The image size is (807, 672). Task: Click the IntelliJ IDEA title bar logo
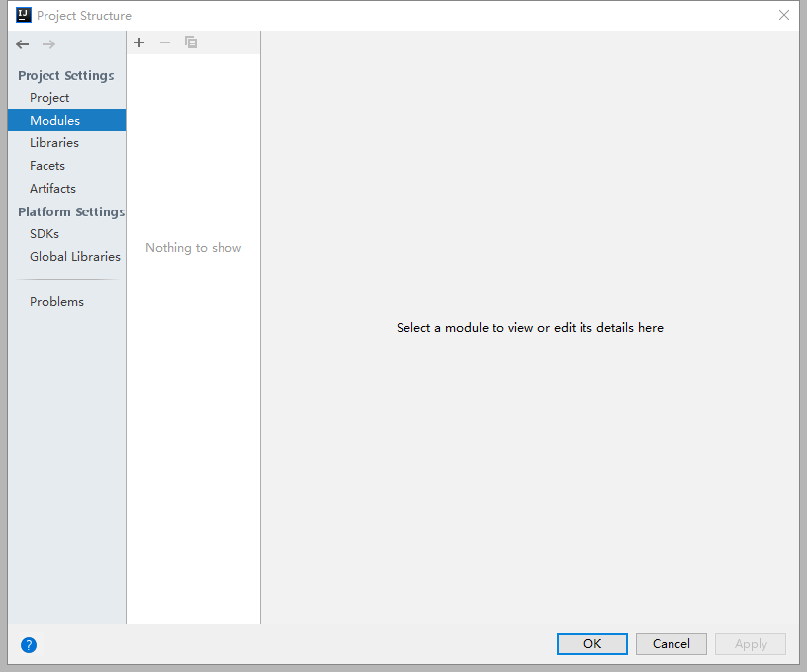(24, 15)
